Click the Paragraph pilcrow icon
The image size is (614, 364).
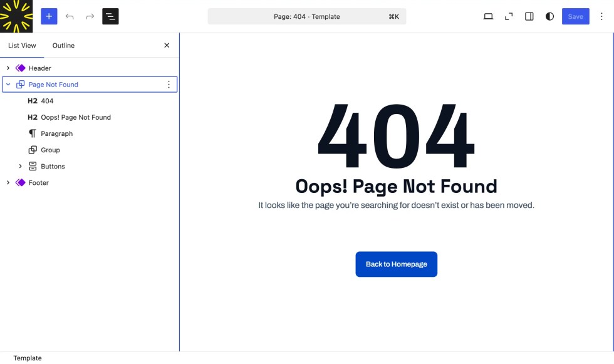pyautogui.click(x=33, y=134)
